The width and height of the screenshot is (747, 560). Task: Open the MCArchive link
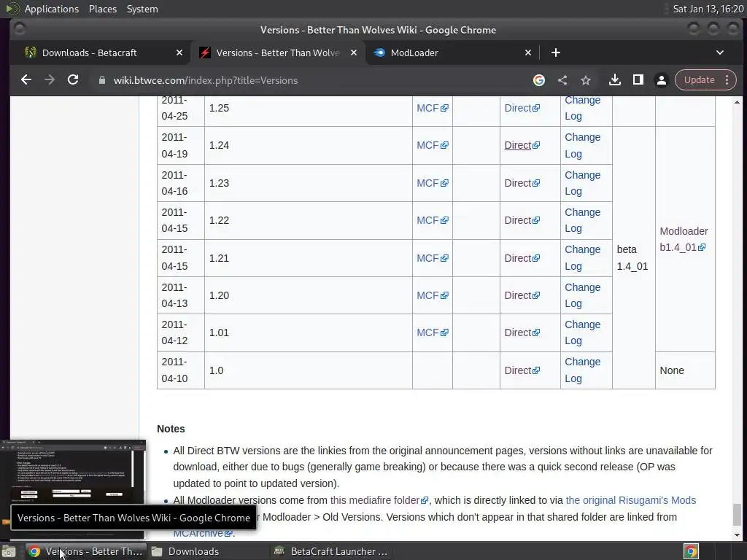tap(203, 533)
